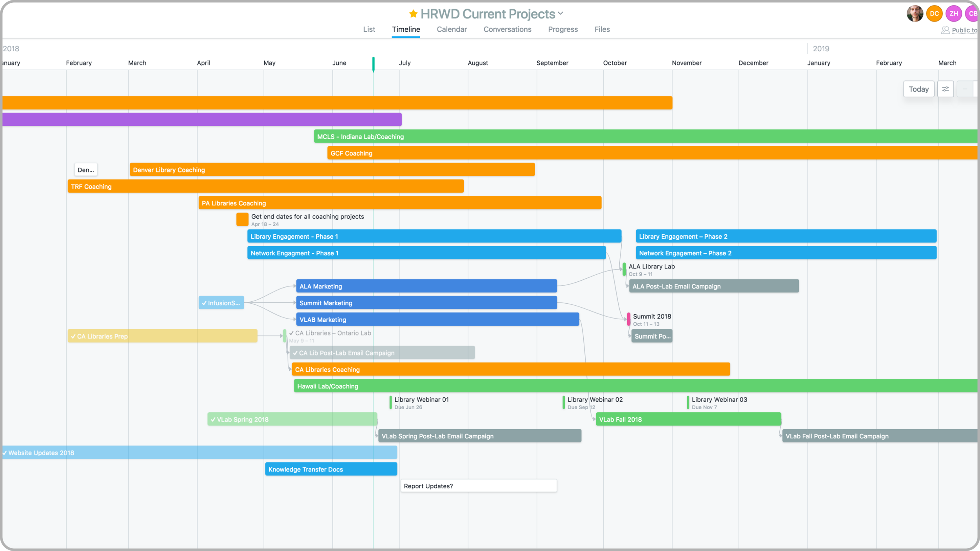
Task: Click the zoom out minus control
Action: pyautogui.click(x=965, y=89)
